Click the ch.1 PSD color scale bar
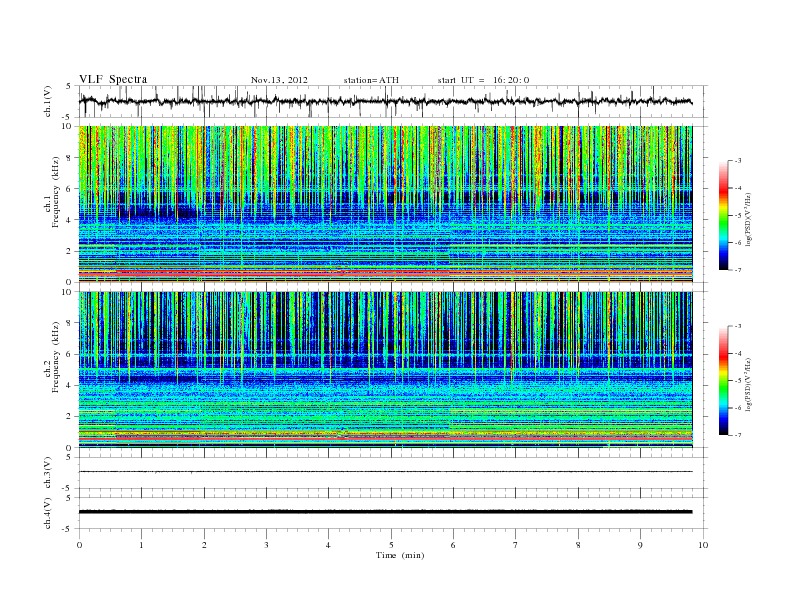 click(x=723, y=215)
